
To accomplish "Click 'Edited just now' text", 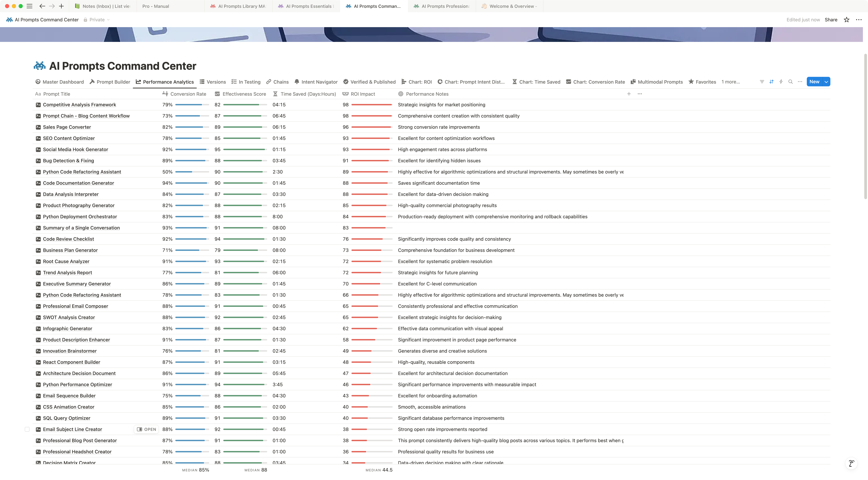I will 803,20.
